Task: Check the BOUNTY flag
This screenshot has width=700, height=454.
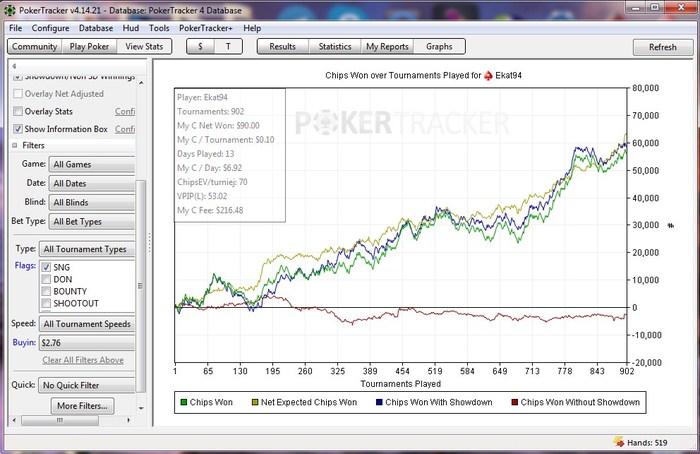Action: (x=46, y=292)
